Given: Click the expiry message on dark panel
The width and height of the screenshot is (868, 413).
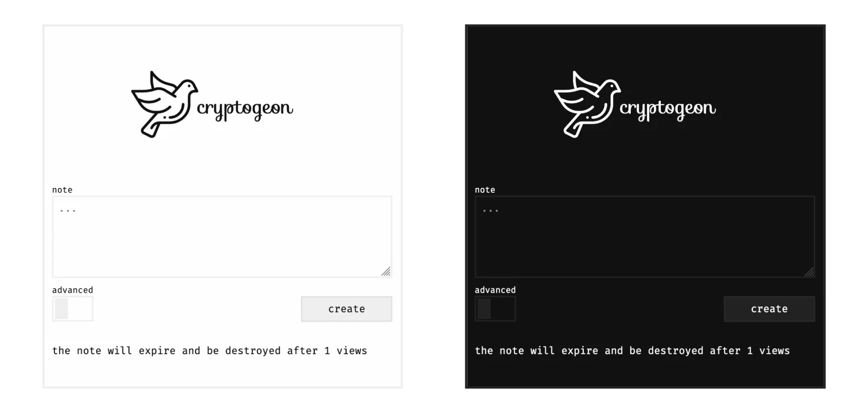Looking at the screenshot, I should pyautogui.click(x=632, y=351).
